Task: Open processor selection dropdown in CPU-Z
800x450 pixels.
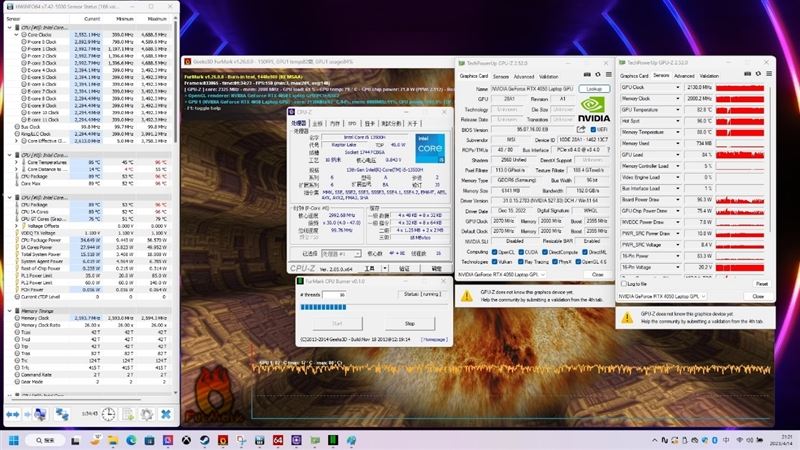Action: pyautogui.click(x=341, y=254)
